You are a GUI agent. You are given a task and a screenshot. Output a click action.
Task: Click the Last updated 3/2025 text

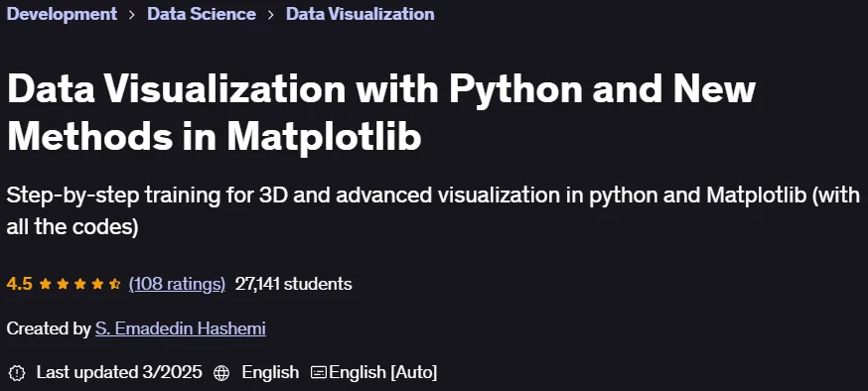click(119, 372)
